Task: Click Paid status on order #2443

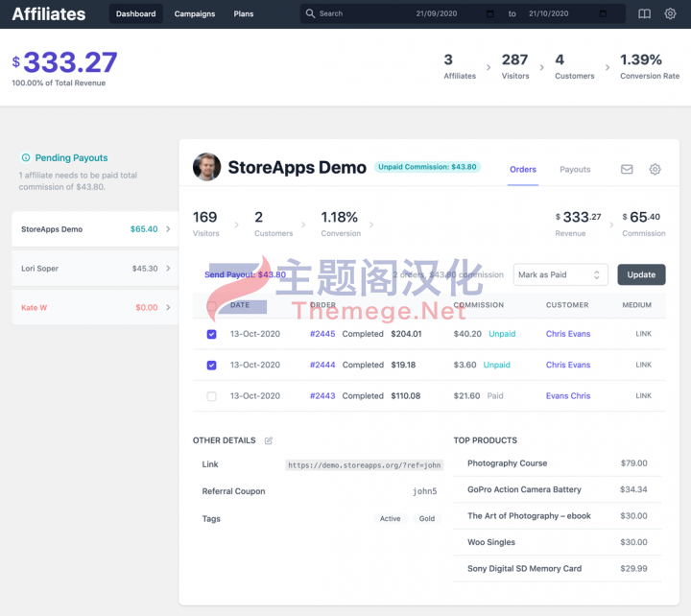Action: click(495, 396)
